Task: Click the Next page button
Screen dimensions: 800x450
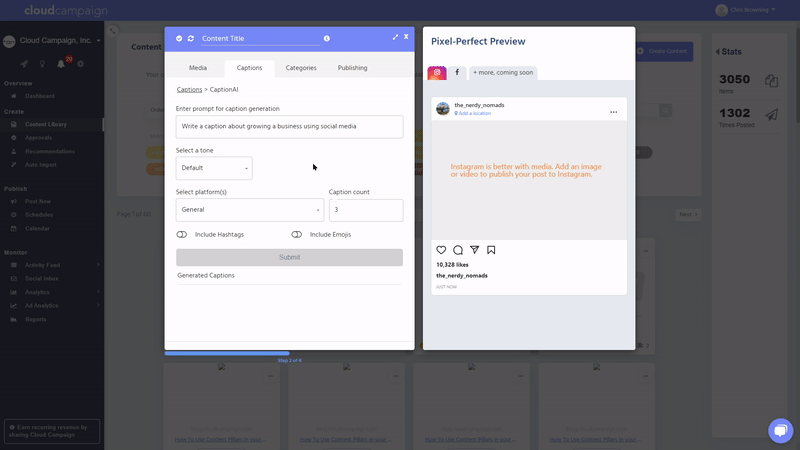Action: (688, 214)
